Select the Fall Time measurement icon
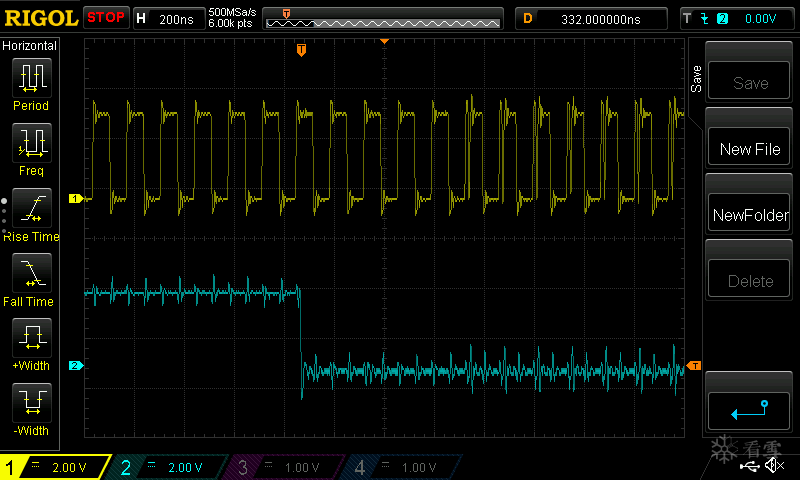The width and height of the screenshot is (800, 480). [x=32, y=272]
